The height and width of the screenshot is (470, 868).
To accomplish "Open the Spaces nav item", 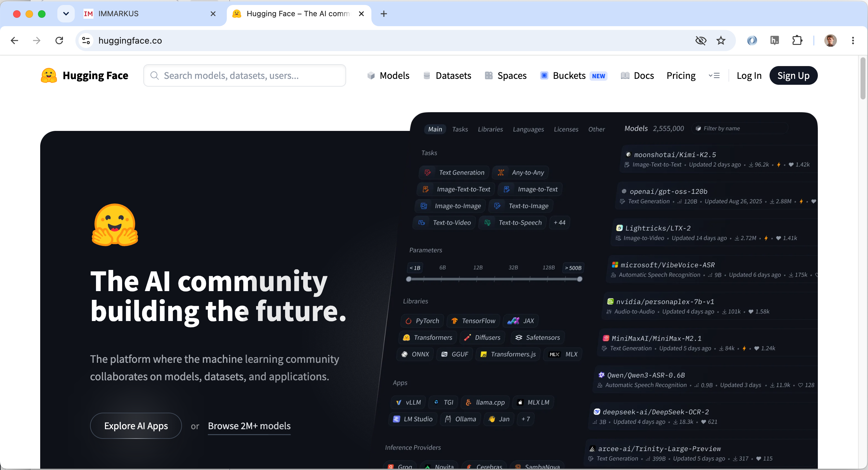I will [x=505, y=75].
